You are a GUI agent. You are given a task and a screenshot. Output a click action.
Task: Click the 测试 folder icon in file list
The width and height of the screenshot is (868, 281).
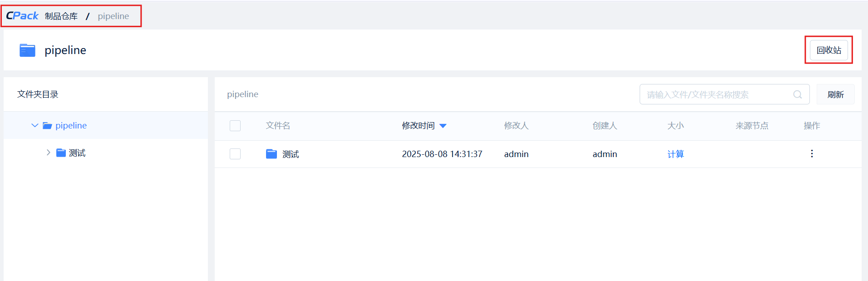coord(271,154)
